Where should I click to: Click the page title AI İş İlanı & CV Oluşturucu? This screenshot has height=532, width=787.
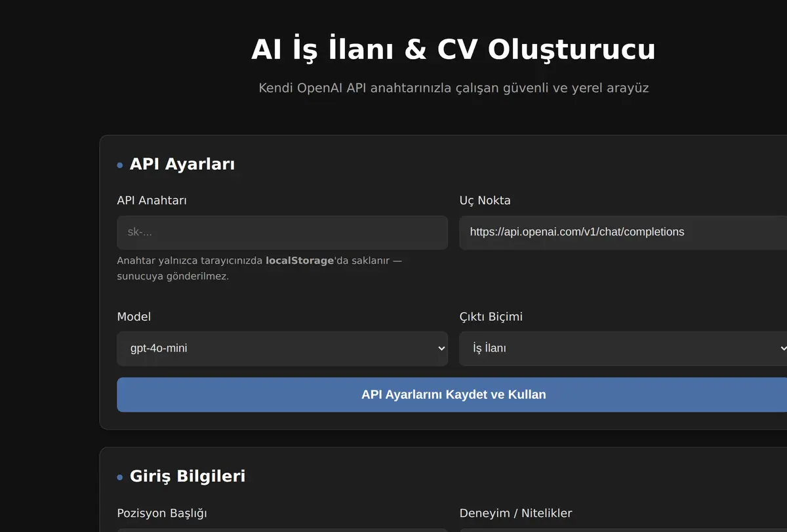(453, 50)
